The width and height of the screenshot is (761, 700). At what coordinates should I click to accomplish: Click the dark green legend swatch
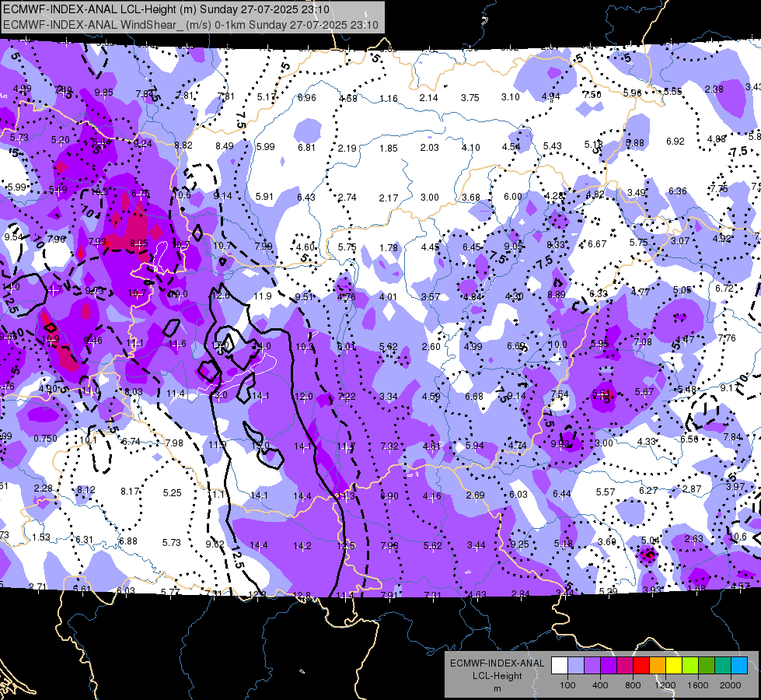click(x=707, y=666)
